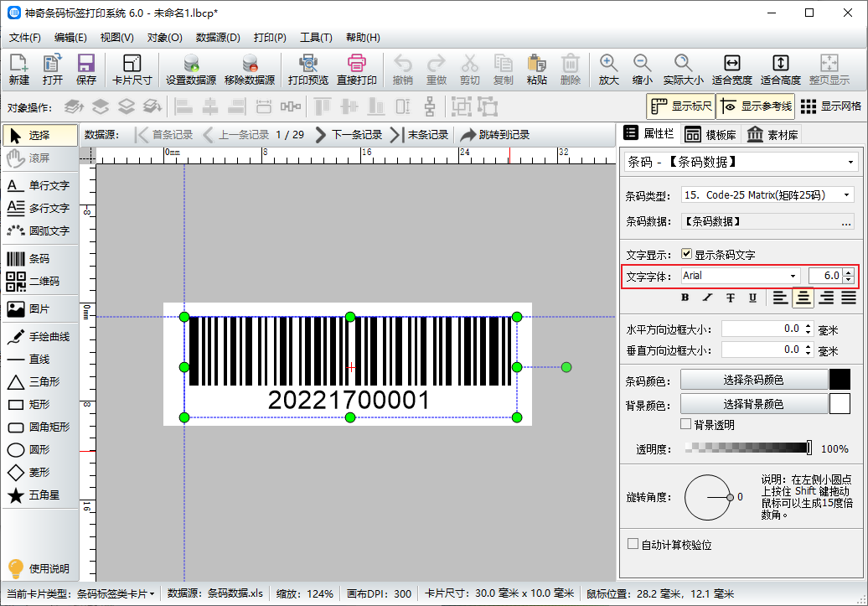
Task: Click 选择背景颜色 button
Action: pyautogui.click(x=753, y=404)
